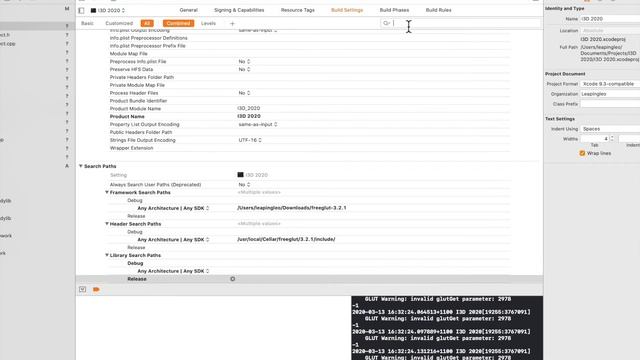Open the Project Format dropdown

coord(610,84)
